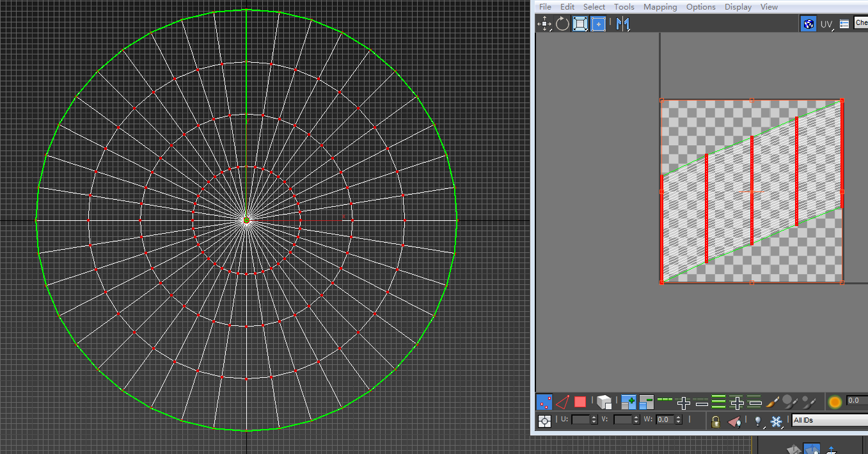This screenshot has width=868, height=454.
Task: Click the W coordinate field showing 0.0
Action: pyautogui.click(x=665, y=419)
